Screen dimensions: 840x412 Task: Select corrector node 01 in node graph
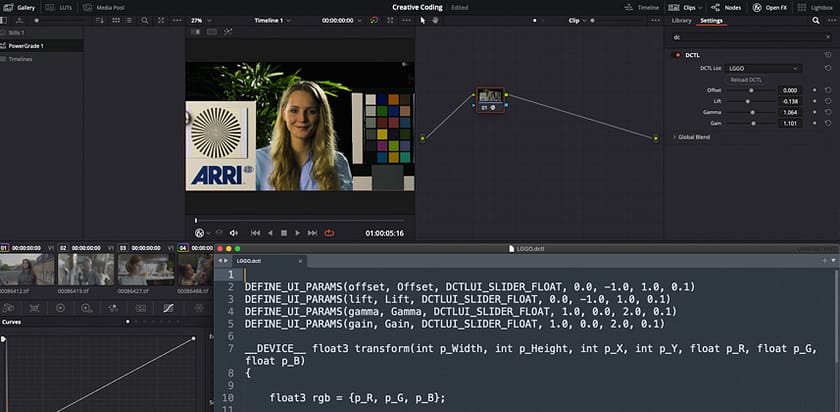click(490, 100)
